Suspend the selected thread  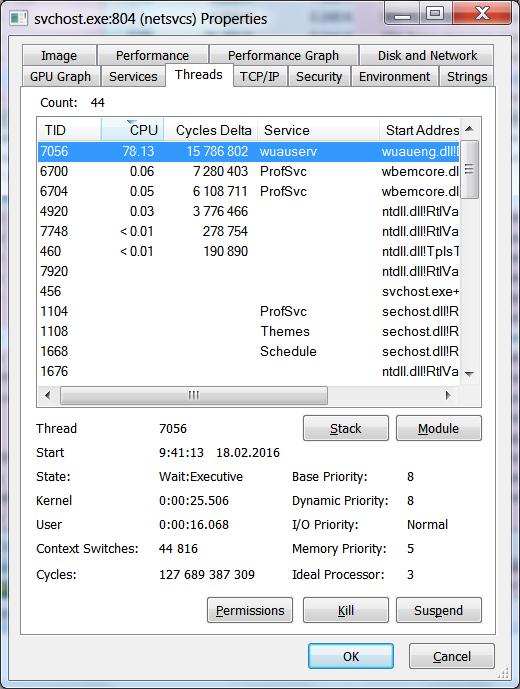pyautogui.click(x=438, y=610)
